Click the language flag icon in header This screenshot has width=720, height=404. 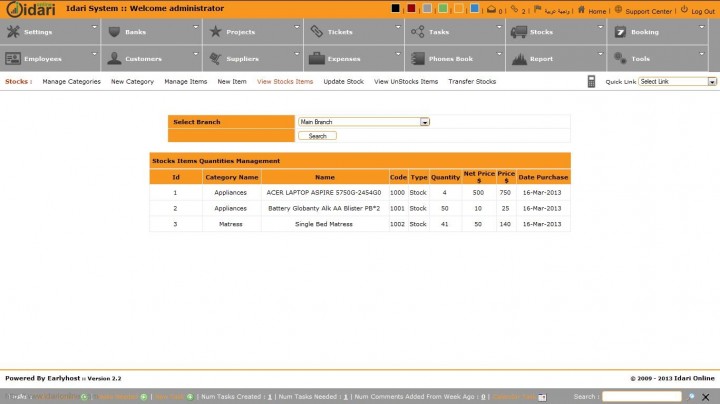[x=538, y=9]
